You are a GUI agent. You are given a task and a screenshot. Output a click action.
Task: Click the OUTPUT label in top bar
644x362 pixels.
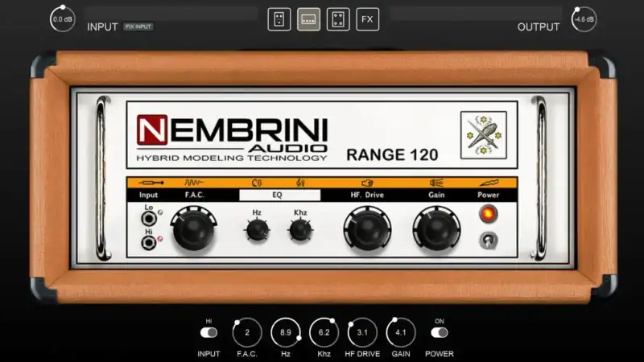pos(539,27)
